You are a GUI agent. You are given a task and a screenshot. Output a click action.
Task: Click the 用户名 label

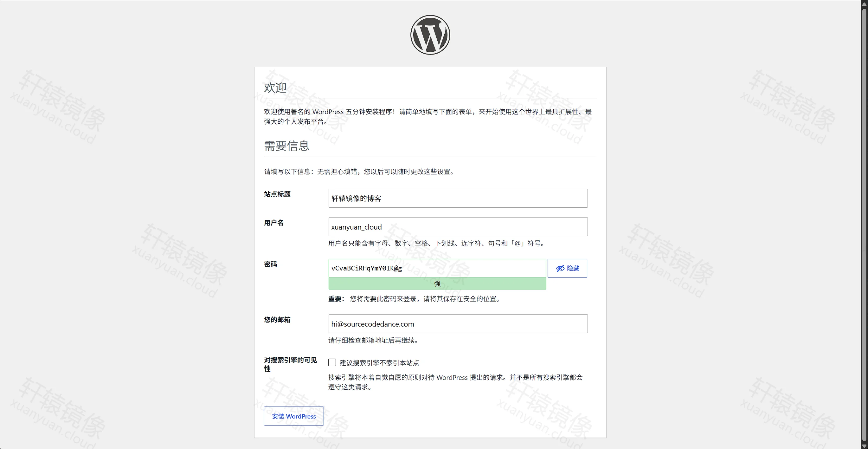click(x=273, y=223)
